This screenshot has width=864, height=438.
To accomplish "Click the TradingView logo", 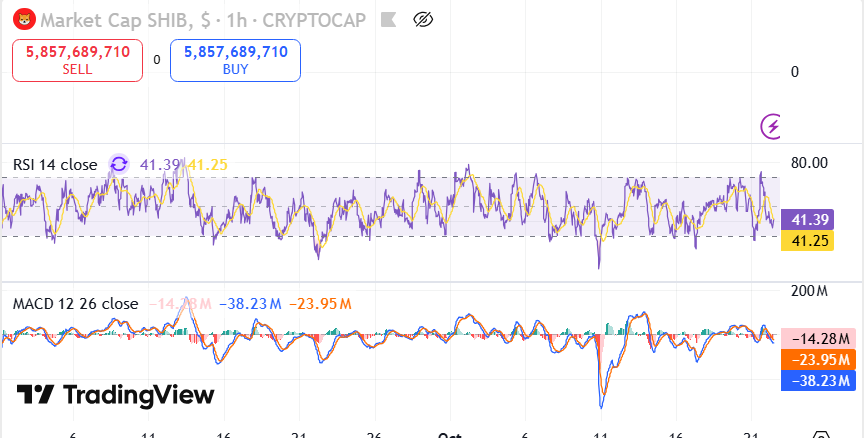I will tap(115, 395).
